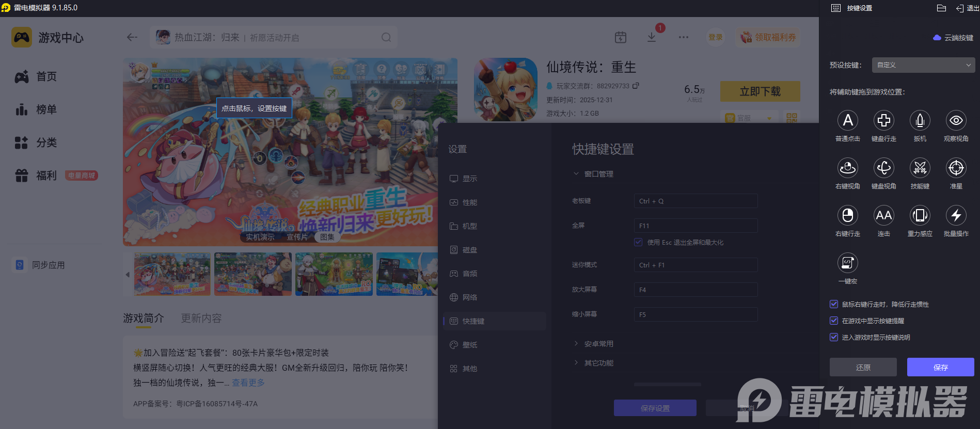The height and width of the screenshot is (429, 980).
Task: Open the keymap folder icon in title bar
Action: [x=941, y=8]
